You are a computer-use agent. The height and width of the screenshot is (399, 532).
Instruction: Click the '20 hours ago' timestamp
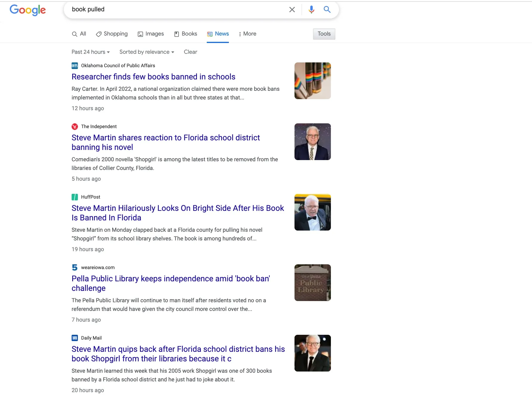coord(88,390)
